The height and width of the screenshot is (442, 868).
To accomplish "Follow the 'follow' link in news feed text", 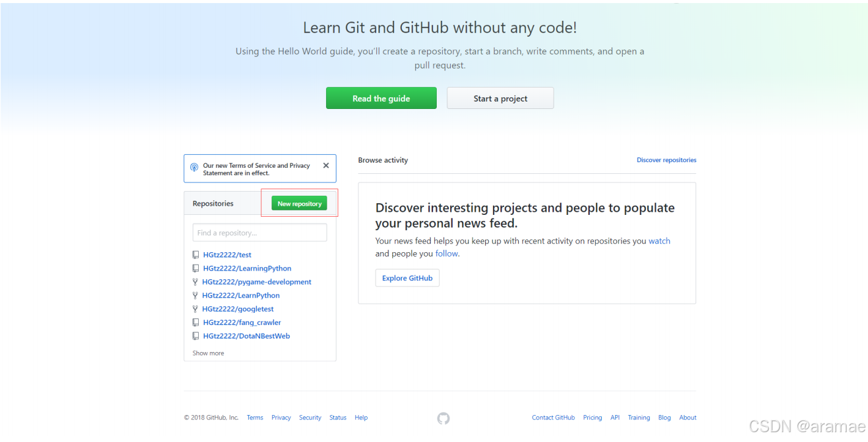I will (447, 253).
